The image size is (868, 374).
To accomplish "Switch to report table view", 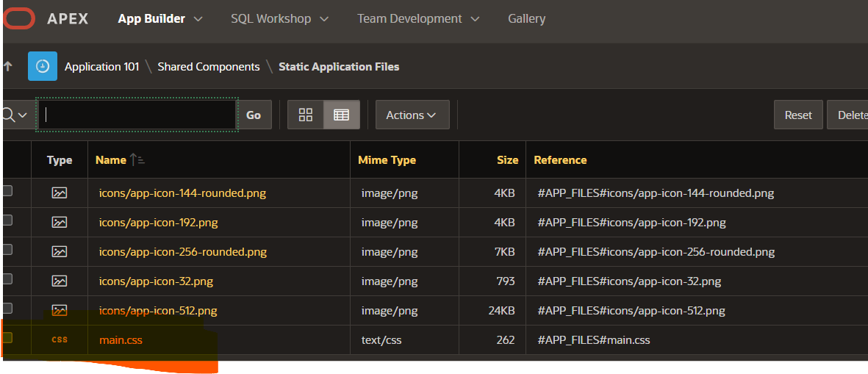I will pyautogui.click(x=341, y=115).
